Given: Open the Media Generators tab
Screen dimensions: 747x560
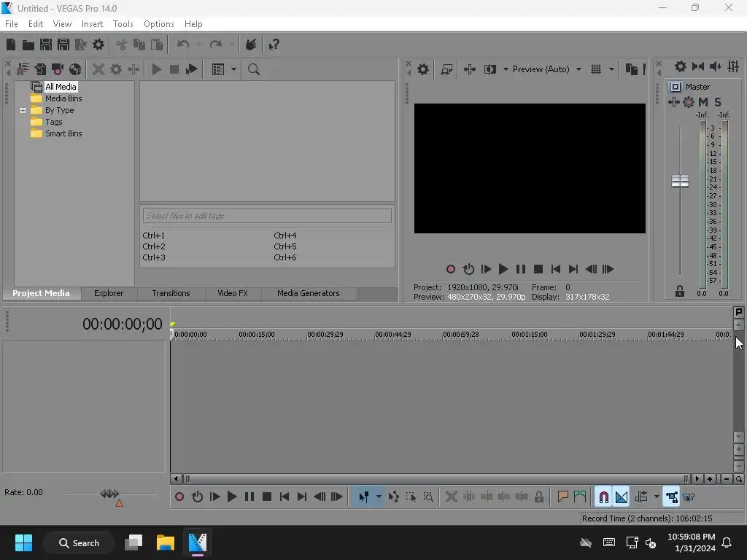Looking at the screenshot, I should [x=309, y=293].
